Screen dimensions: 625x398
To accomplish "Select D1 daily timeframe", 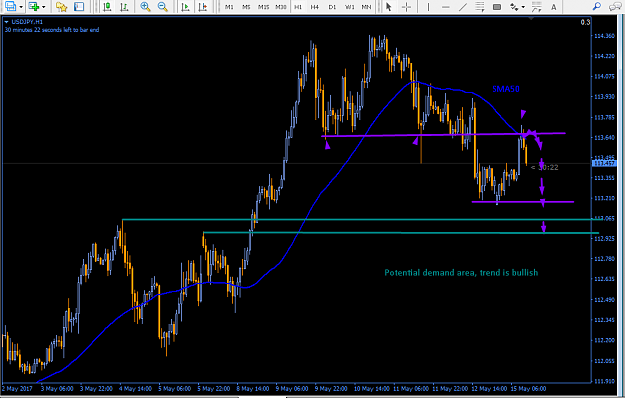I will pyautogui.click(x=332, y=7).
